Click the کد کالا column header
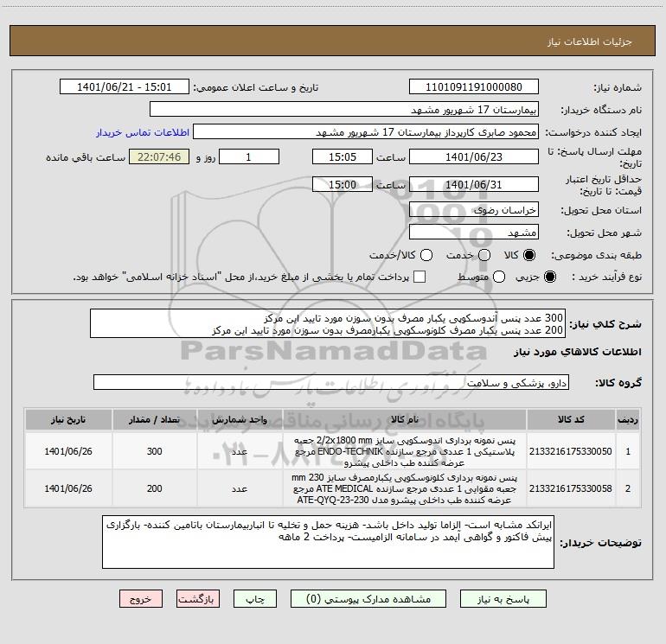This screenshot has height=644, width=666. (571, 419)
